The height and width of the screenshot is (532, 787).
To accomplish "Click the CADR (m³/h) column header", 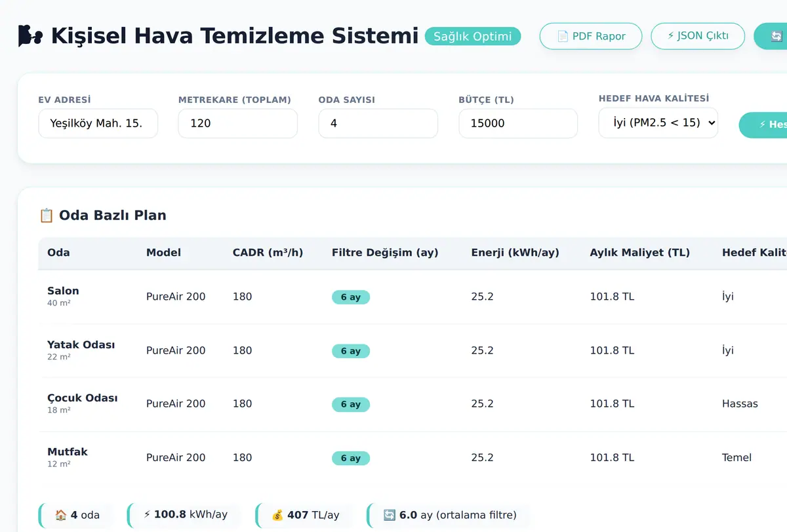I will point(268,253).
